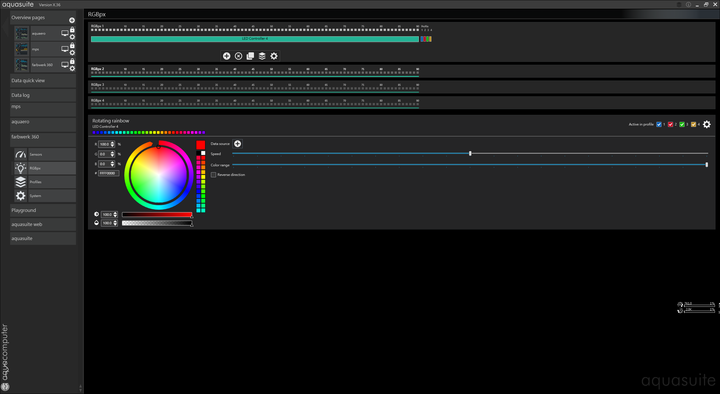This screenshot has height=394, width=720.
Task: Expand the aquaero device section
Action: click(x=43, y=124)
